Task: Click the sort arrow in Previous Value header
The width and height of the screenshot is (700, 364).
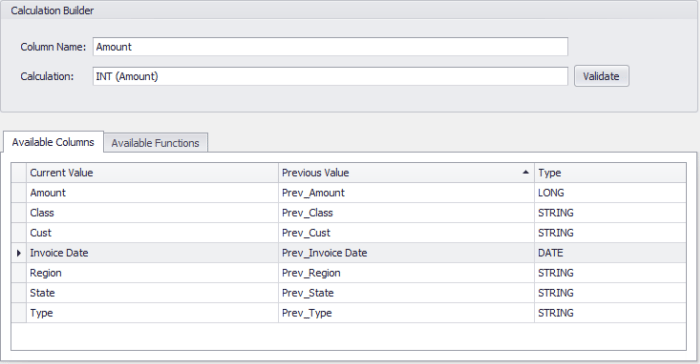Action: [525, 172]
